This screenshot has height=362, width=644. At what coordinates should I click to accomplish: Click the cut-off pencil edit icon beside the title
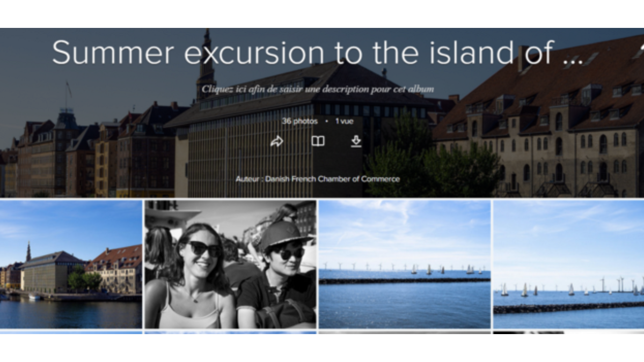click(x=639, y=53)
